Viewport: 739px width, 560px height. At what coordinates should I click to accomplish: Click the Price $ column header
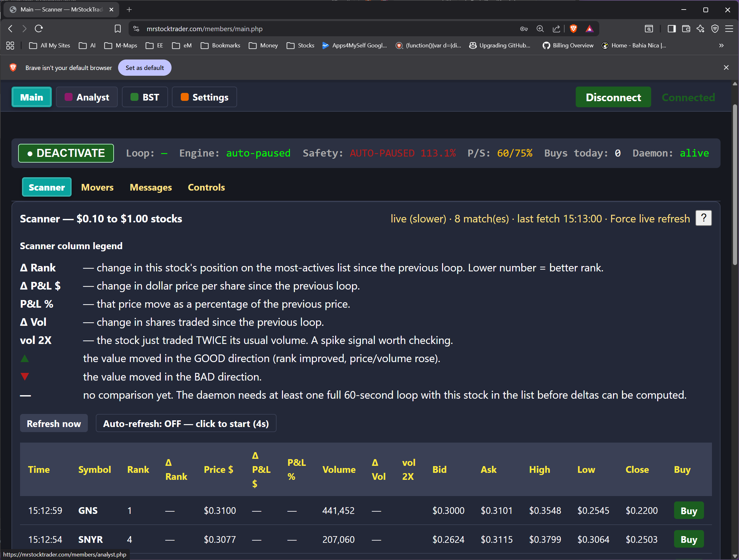[x=219, y=470]
